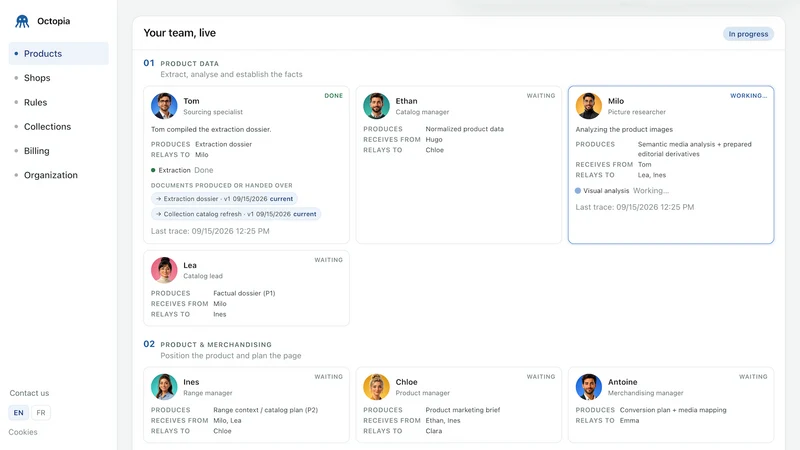Click 'Conversion plan + media mapping' text
The image size is (800, 450).
[673, 410]
